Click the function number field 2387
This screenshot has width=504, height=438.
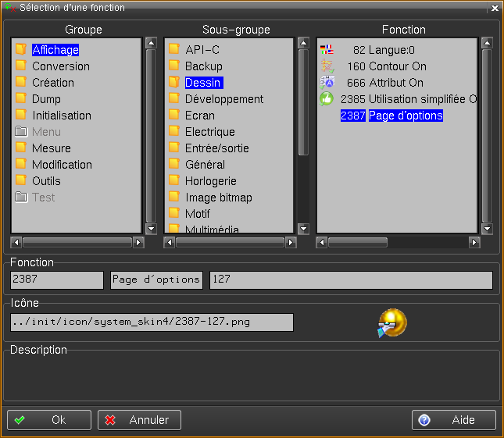point(57,280)
